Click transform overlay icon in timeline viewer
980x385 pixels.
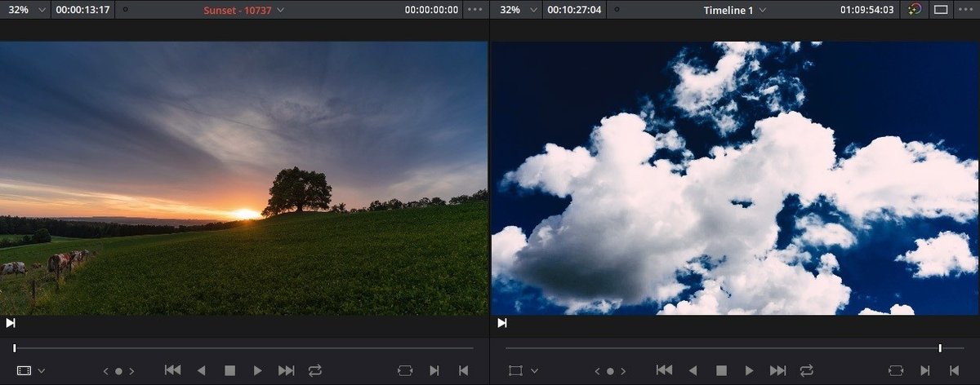click(x=515, y=370)
